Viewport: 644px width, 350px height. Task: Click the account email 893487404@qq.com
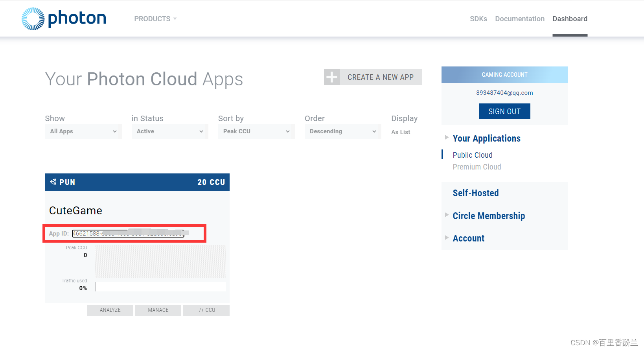504,93
